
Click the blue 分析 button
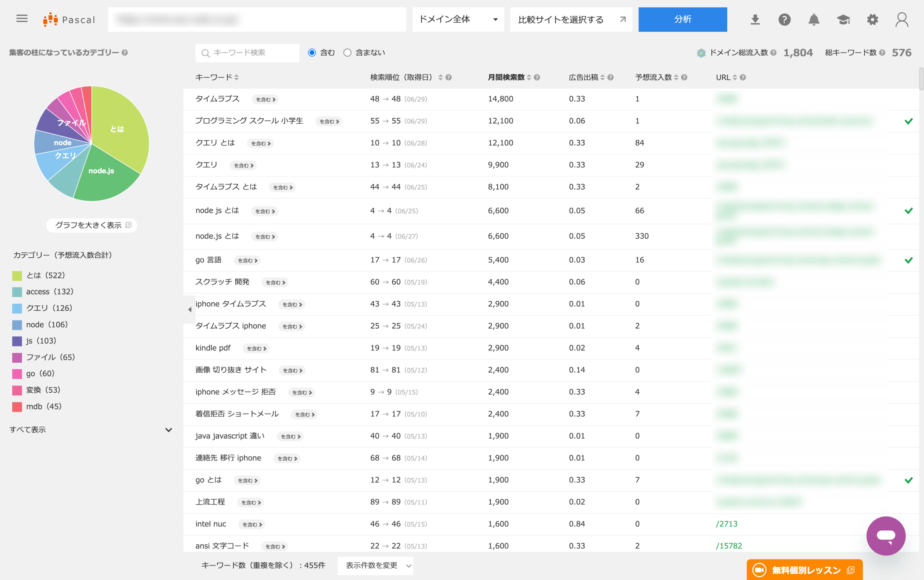(x=683, y=19)
